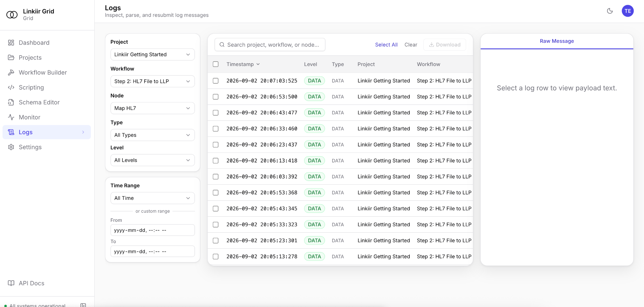Click the Level column header
Image resolution: width=644 pixels, height=307 pixels.
(310, 64)
